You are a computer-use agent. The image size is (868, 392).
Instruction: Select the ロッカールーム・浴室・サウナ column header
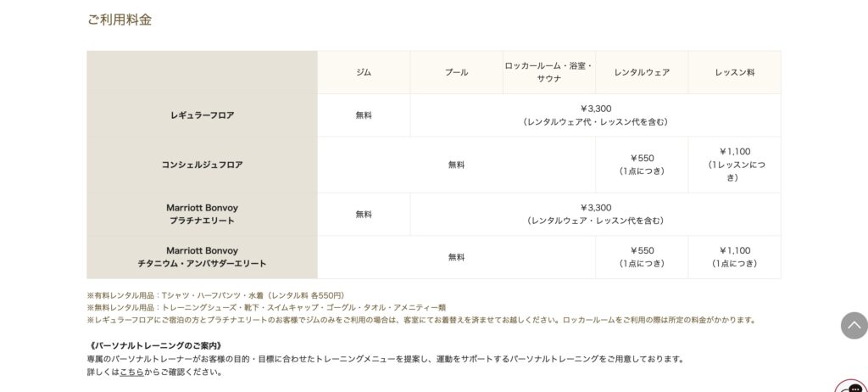(x=548, y=72)
